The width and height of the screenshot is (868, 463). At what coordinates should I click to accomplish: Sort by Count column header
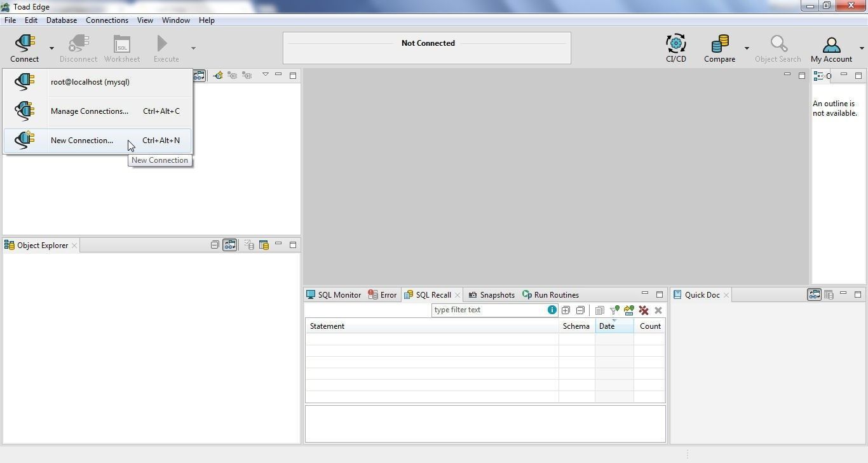click(x=649, y=326)
